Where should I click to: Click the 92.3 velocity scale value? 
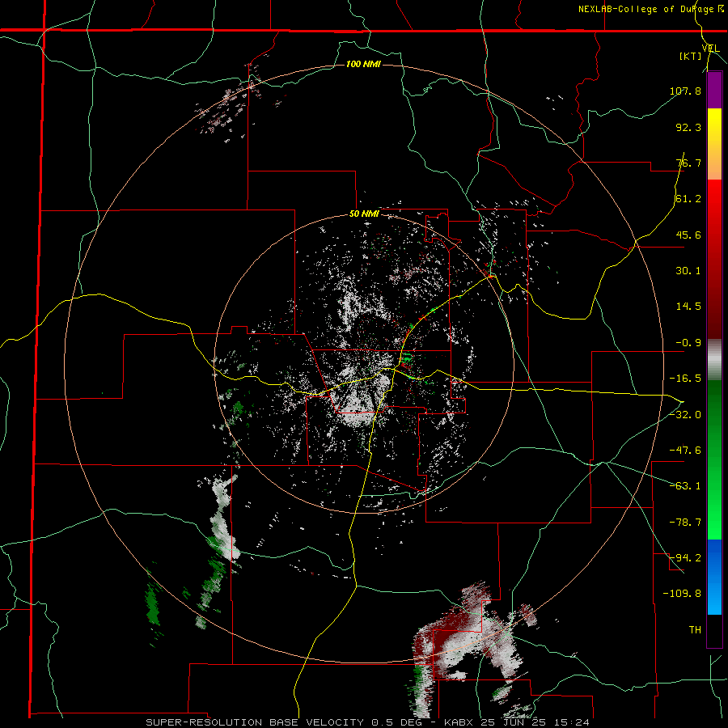click(688, 127)
